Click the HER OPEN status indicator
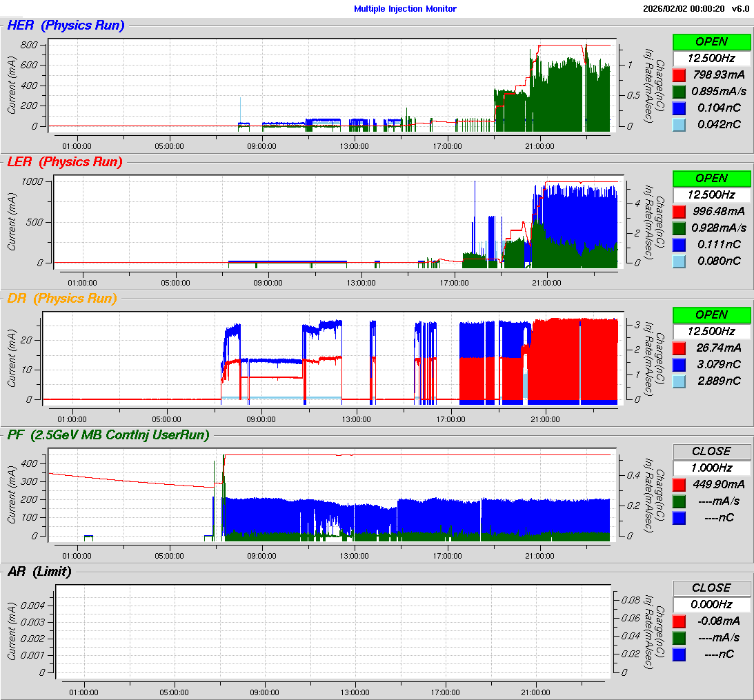The image size is (754, 700). tap(711, 41)
